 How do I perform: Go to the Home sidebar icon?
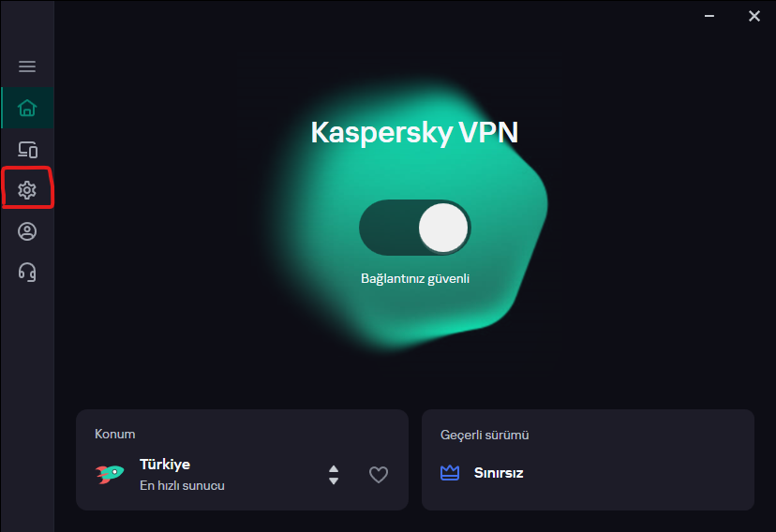[27, 108]
